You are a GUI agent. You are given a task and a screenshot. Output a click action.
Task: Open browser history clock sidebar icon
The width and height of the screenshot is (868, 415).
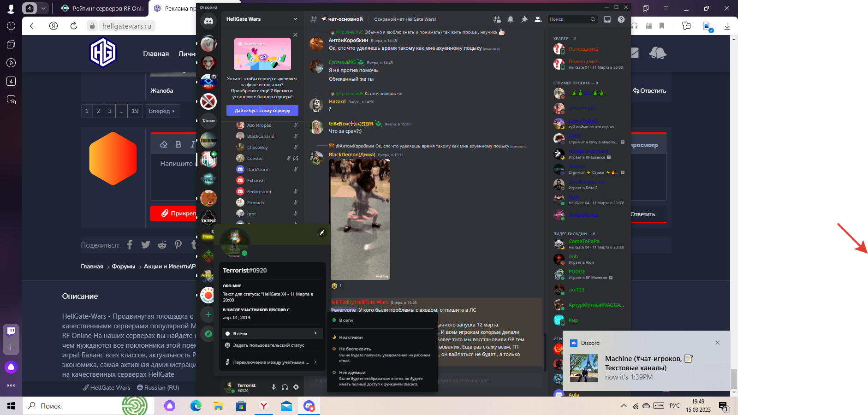(x=11, y=26)
